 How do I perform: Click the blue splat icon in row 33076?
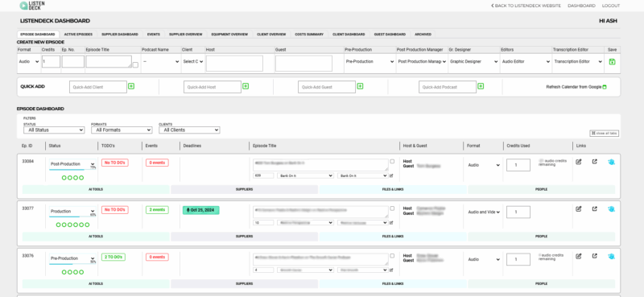click(x=612, y=256)
